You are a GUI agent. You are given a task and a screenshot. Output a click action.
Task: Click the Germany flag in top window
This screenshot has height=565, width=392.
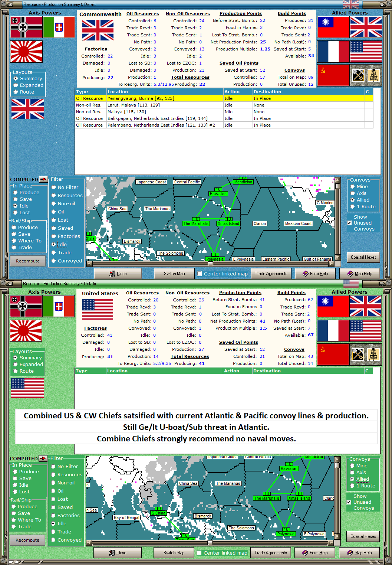click(26, 27)
